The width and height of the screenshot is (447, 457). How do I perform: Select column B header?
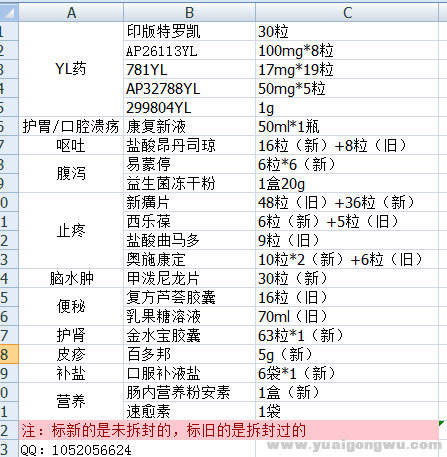click(x=189, y=13)
